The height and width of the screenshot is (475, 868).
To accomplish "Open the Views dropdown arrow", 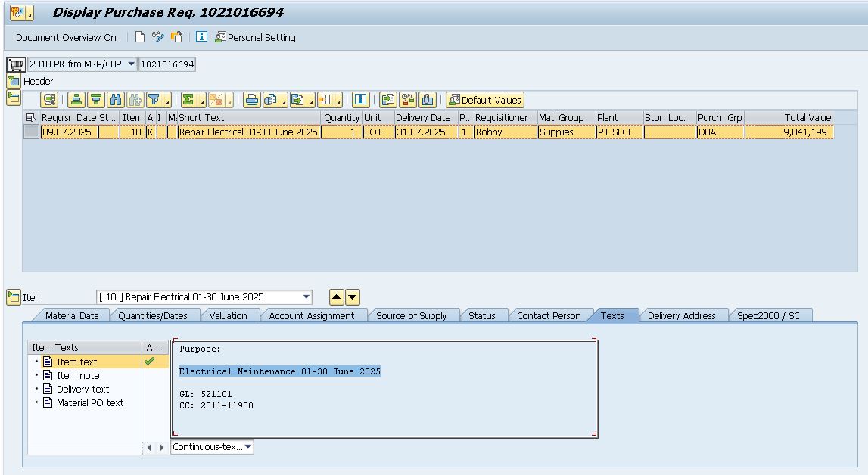I will pos(284,101).
